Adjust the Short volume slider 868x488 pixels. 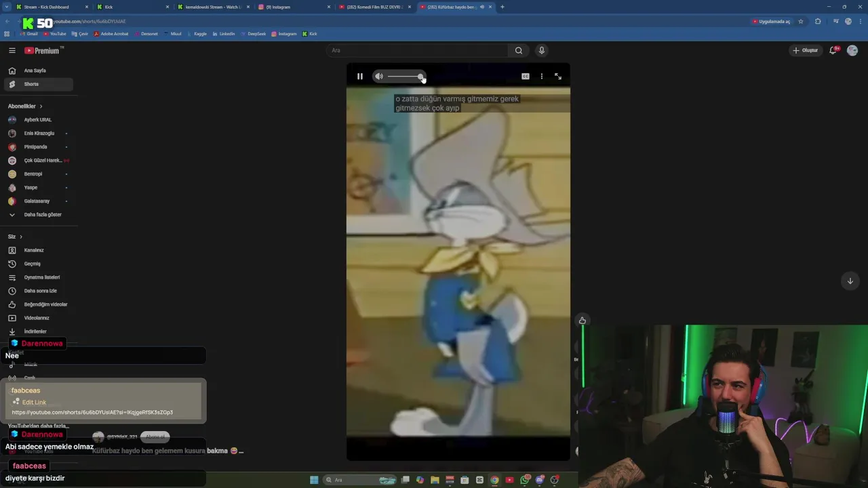tap(406, 77)
